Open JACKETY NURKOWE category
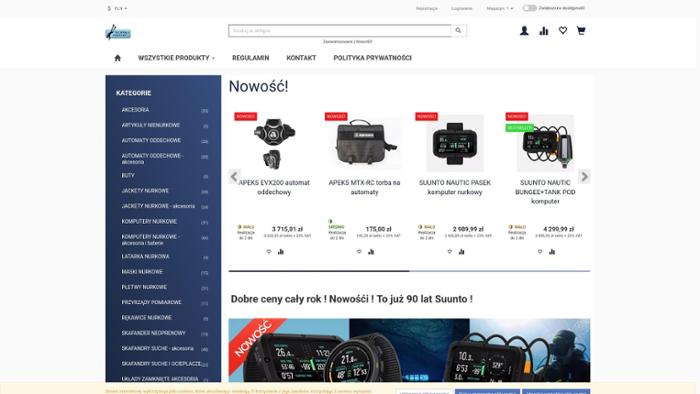700x394 pixels. click(145, 191)
